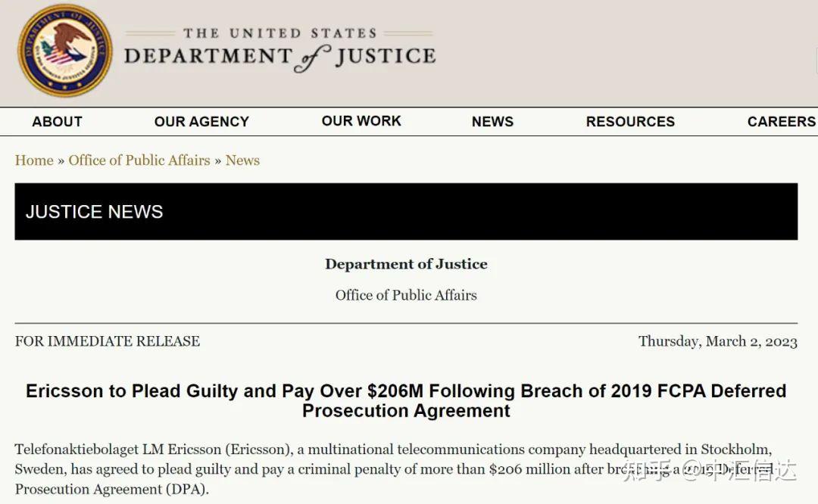
Task: Click the Department of Justice seal logo
Action: tap(64, 51)
